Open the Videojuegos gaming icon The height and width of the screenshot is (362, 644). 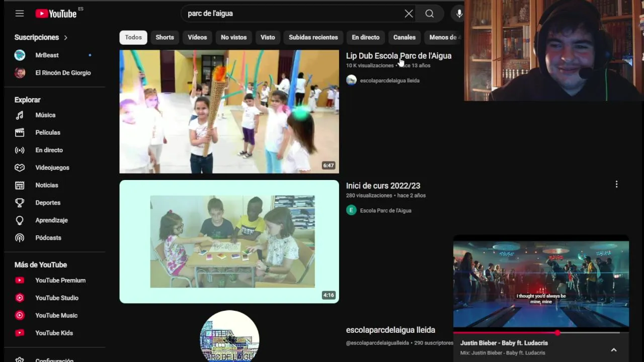click(20, 168)
